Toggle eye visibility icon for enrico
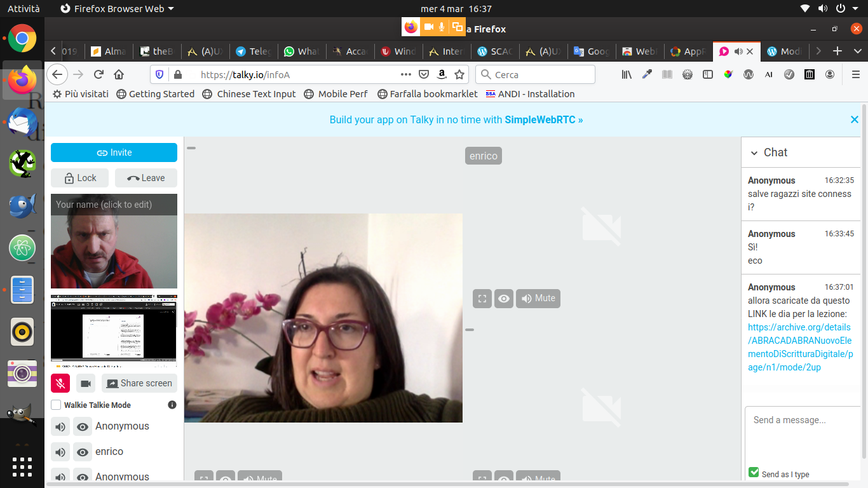This screenshot has height=488, width=868. [83, 452]
